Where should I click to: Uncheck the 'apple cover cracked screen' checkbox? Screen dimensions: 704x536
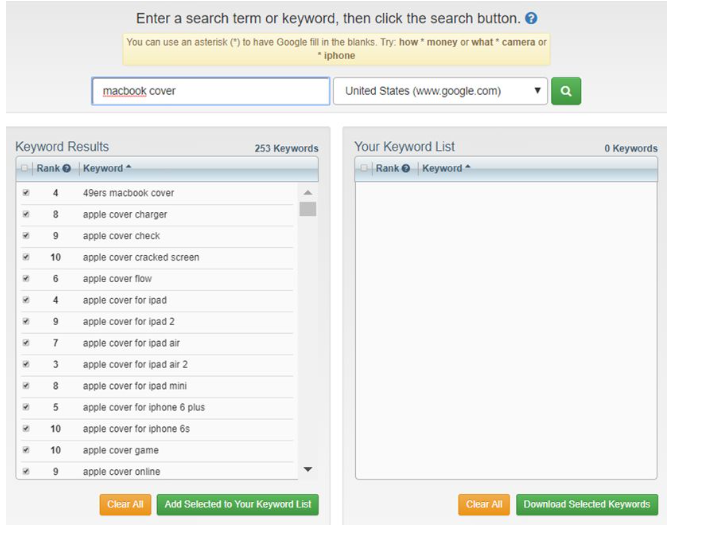[x=26, y=257]
